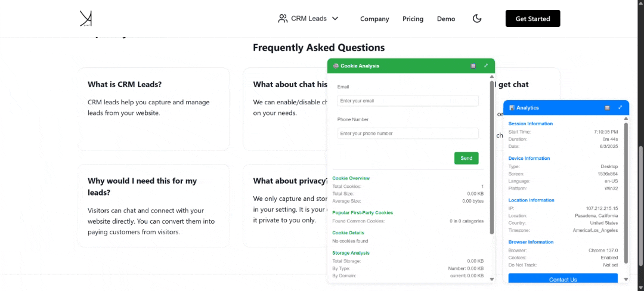This screenshot has width=644, height=291.
Task: Open the Company menu item
Action: [x=374, y=18]
